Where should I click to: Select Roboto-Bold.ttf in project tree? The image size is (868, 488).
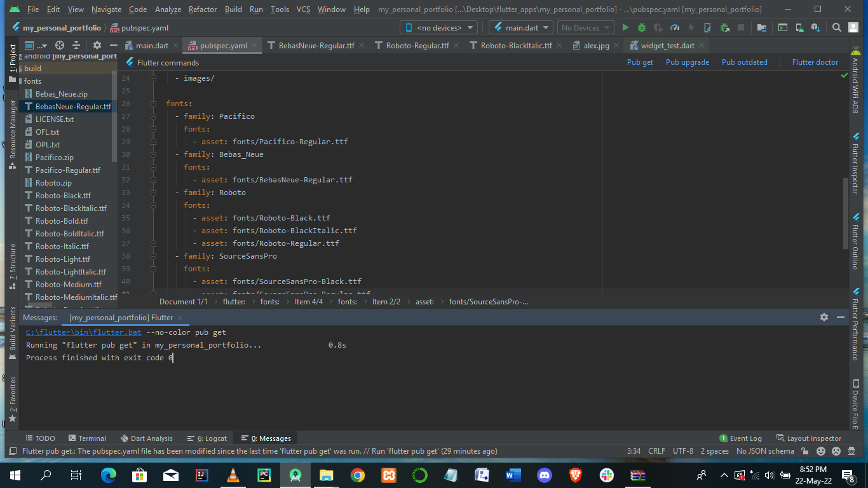pyautogui.click(x=62, y=221)
